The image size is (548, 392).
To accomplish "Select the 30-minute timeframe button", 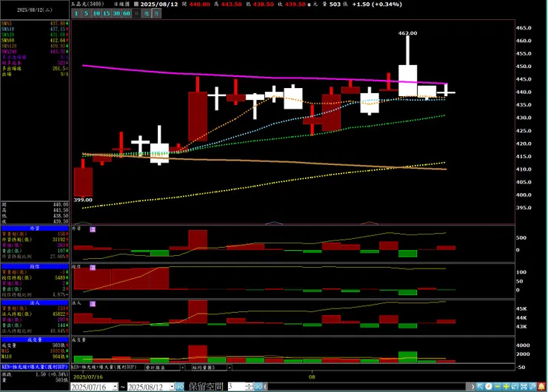I will [116, 13].
